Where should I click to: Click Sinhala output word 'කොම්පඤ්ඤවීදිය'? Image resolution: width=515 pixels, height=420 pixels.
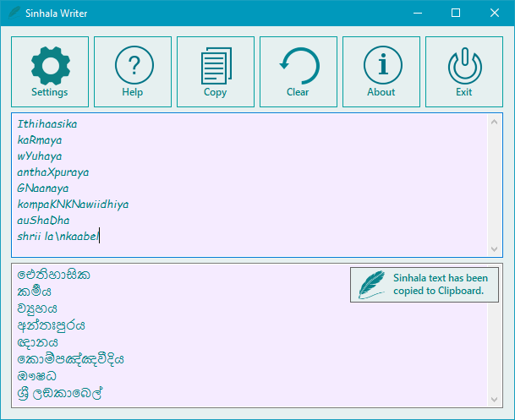click(71, 359)
